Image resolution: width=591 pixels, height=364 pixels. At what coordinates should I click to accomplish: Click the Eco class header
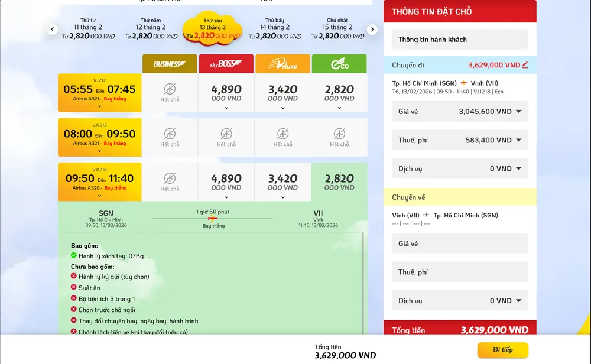click(339, 64)
